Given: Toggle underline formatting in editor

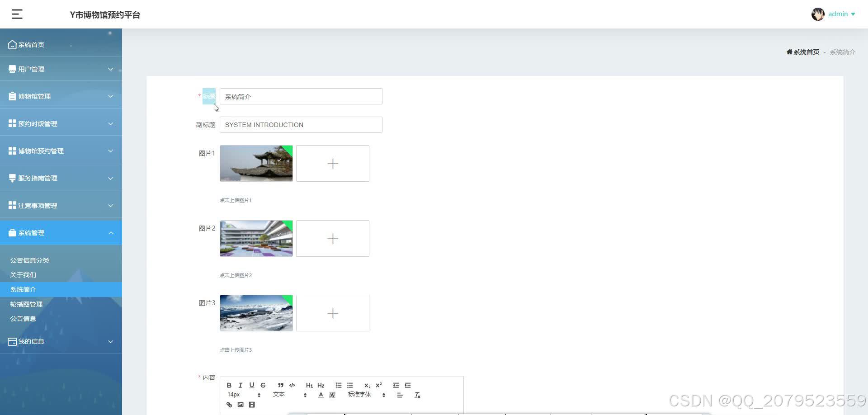Looking at the screenshot, I should [252, 385].
